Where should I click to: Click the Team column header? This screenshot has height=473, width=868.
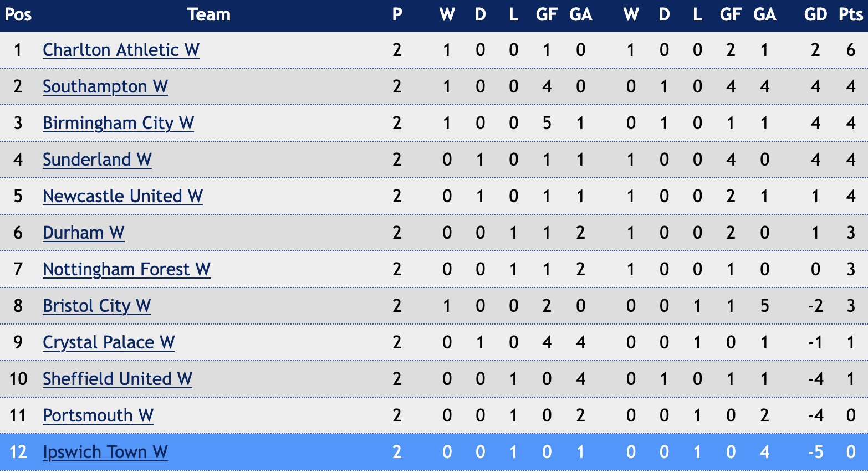(208, 14)
